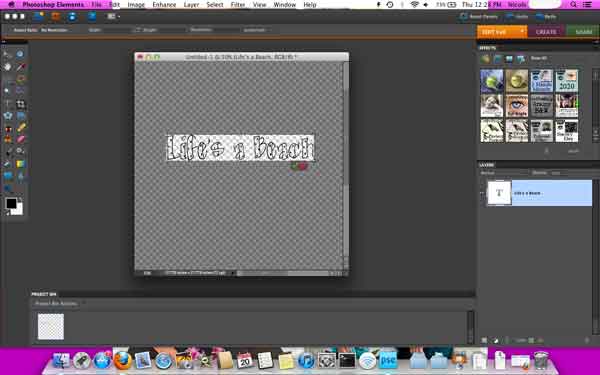Select the Gradient tool
The height and width of the screenshot is (375, 600).
[20, 164]
